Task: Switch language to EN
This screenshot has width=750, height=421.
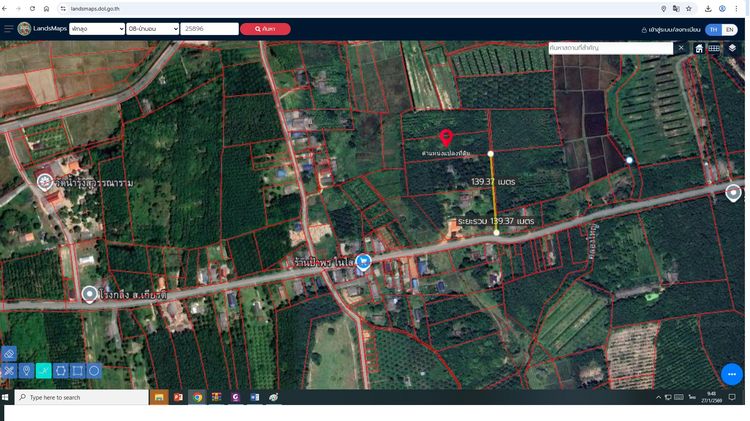Action: (730, 30)
